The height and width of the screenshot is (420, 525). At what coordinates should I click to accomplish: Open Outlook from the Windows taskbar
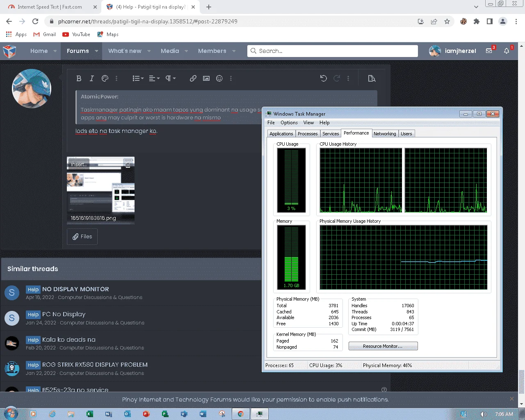coord(127,414)
